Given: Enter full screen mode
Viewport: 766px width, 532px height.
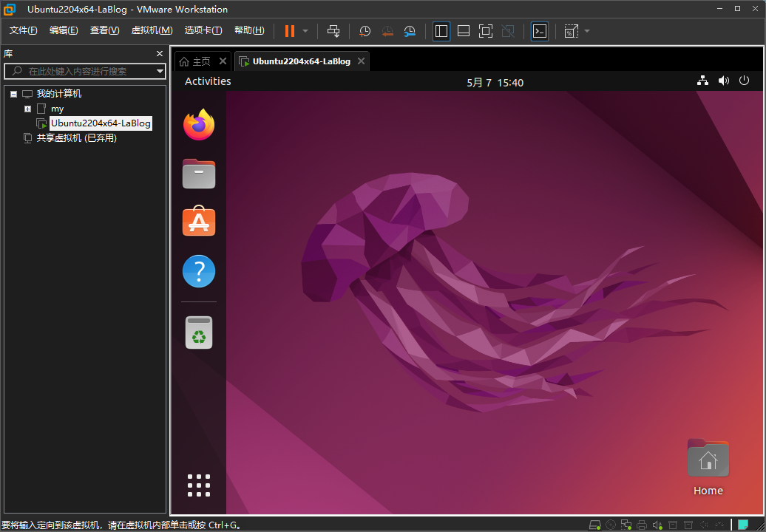Looking at the screenshot, I should (x=486, y=31).
